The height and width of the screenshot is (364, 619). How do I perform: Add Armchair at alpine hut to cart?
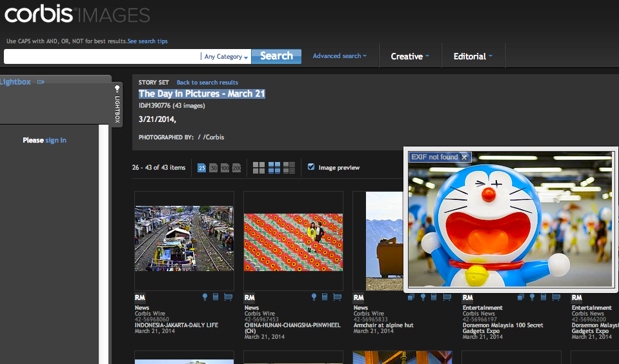(447, 297)
